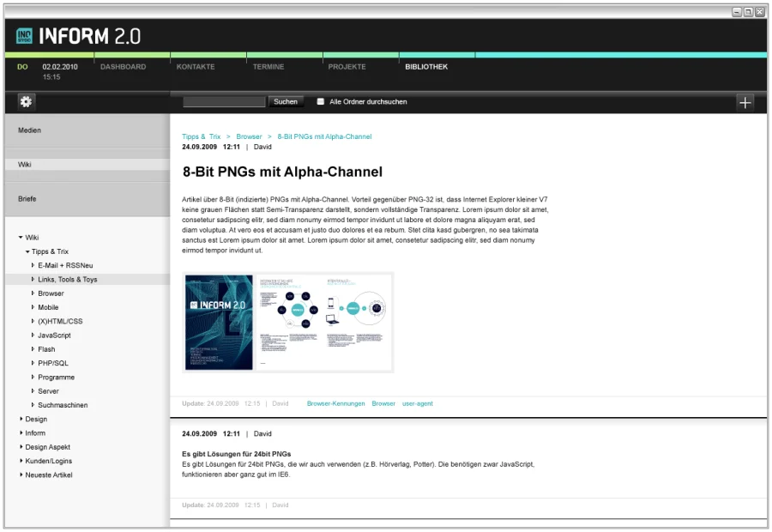Click into the search text field

pos(224,102)
